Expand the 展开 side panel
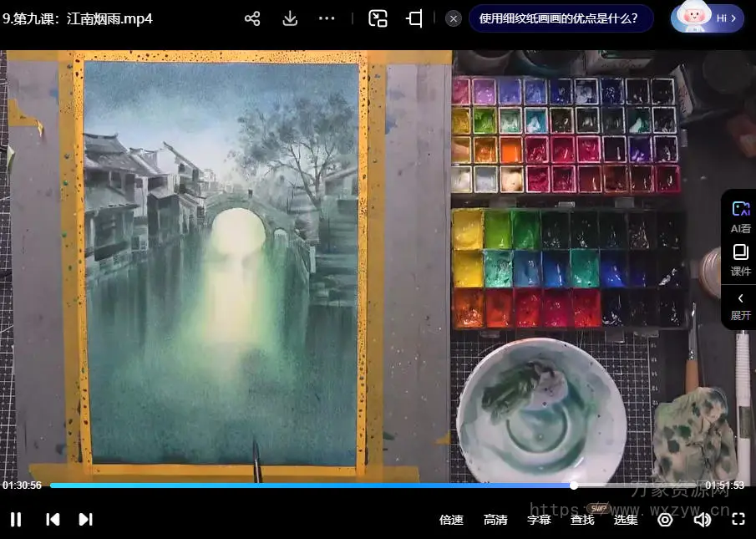Image resolution: width=756 pixels, height=539 pixels. click(740, 305)
